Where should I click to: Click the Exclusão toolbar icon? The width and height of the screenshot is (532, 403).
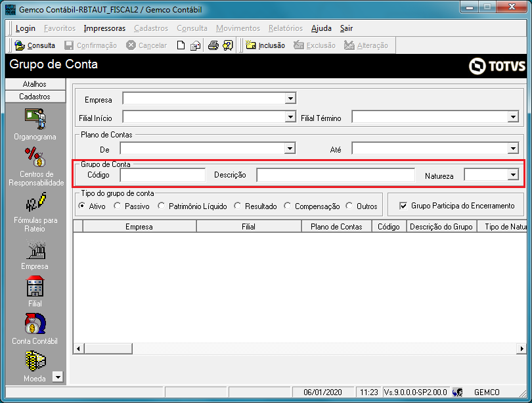point(299,45)
